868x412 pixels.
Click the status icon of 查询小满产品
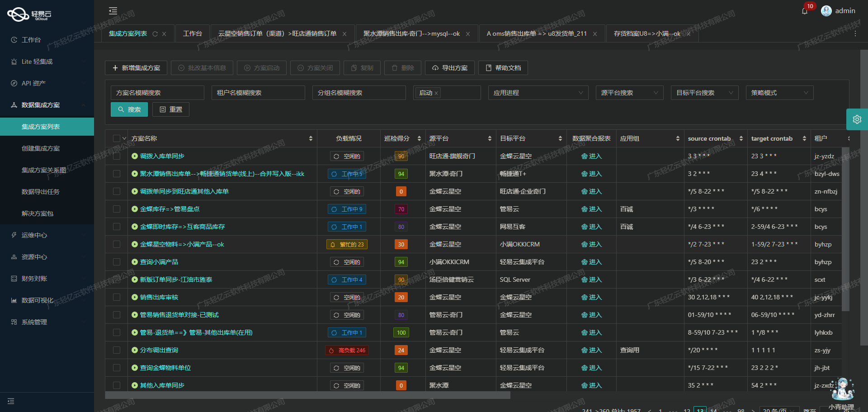coord(135,262)
